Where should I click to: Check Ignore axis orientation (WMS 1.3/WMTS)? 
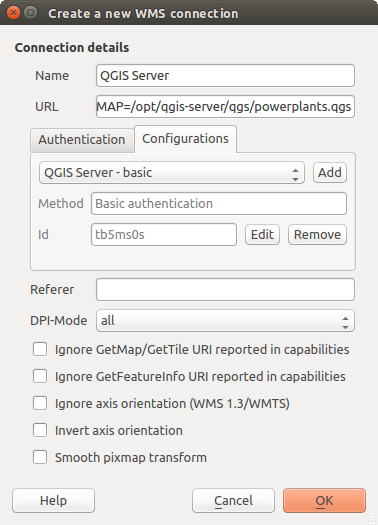pyautogui.click(x=40, y=403)
